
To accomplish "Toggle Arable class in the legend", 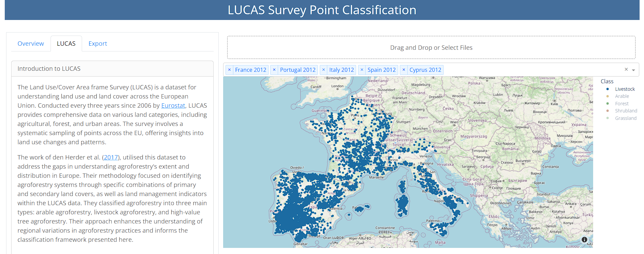I will coord(622,96).
